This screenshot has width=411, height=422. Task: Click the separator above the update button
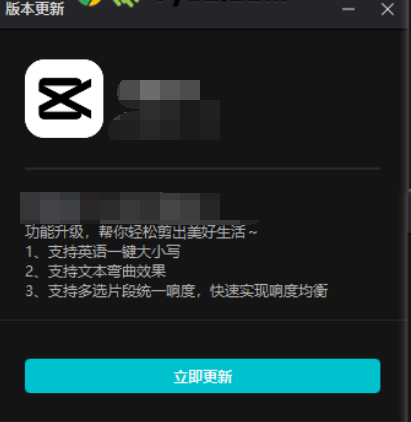(203, 320)
